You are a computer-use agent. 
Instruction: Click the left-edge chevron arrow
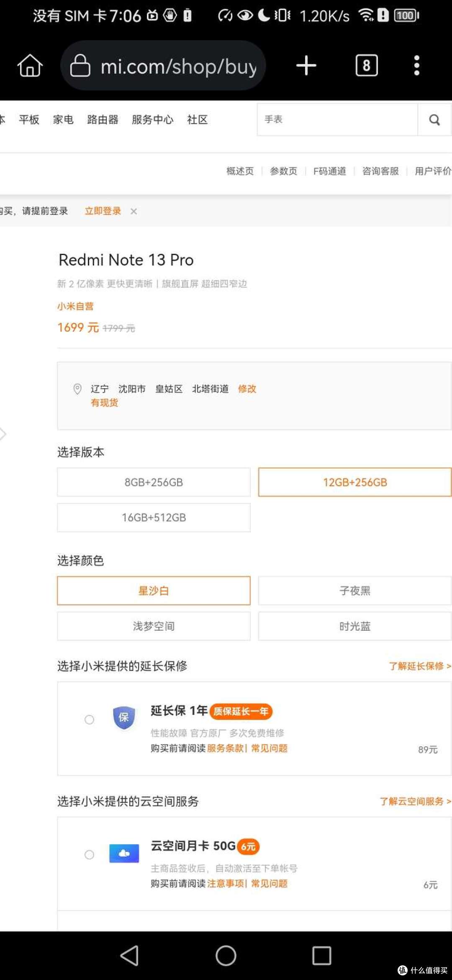(3, 434)
